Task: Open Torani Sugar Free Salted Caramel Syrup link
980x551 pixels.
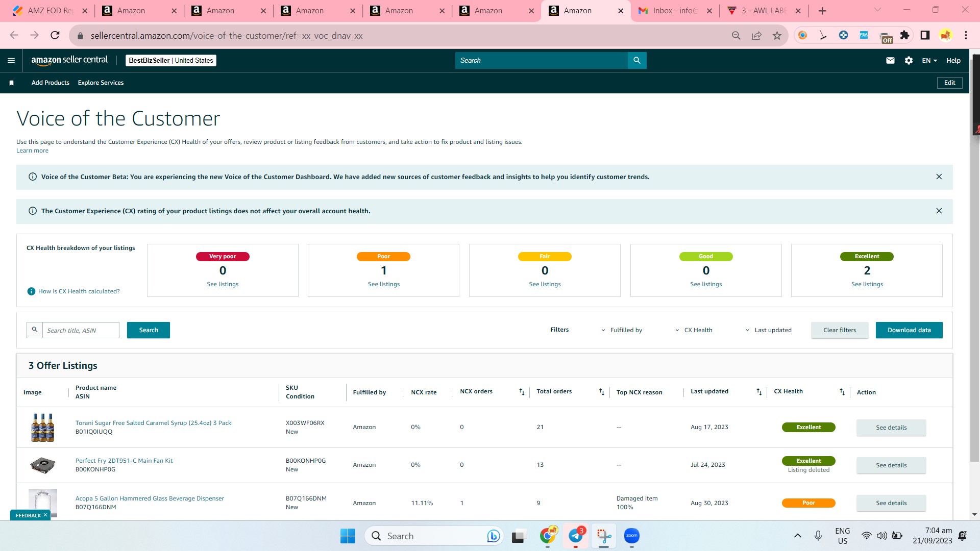Action: click(153, 423)
